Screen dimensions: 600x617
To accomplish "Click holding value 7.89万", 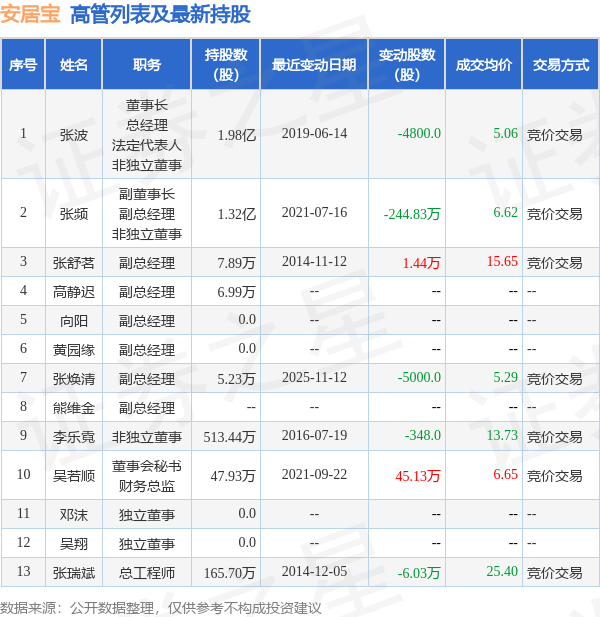I will (236, 262).
